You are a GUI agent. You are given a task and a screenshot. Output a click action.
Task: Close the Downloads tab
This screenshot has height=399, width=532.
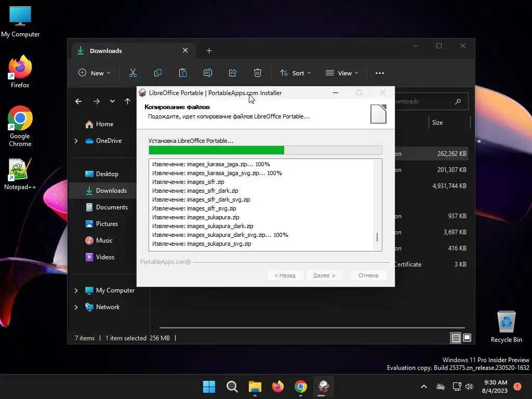coord(185,50)
